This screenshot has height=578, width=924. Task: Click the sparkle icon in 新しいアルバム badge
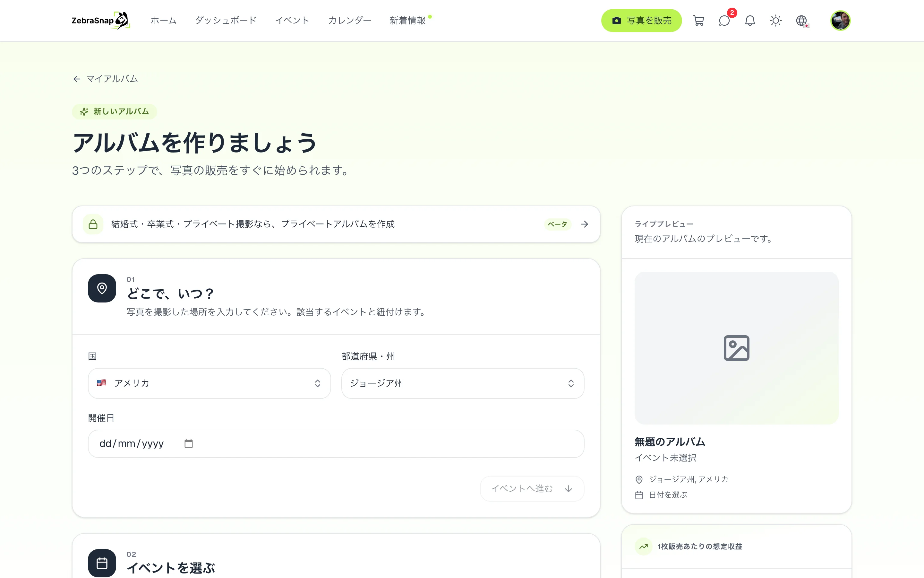(84, 112)
